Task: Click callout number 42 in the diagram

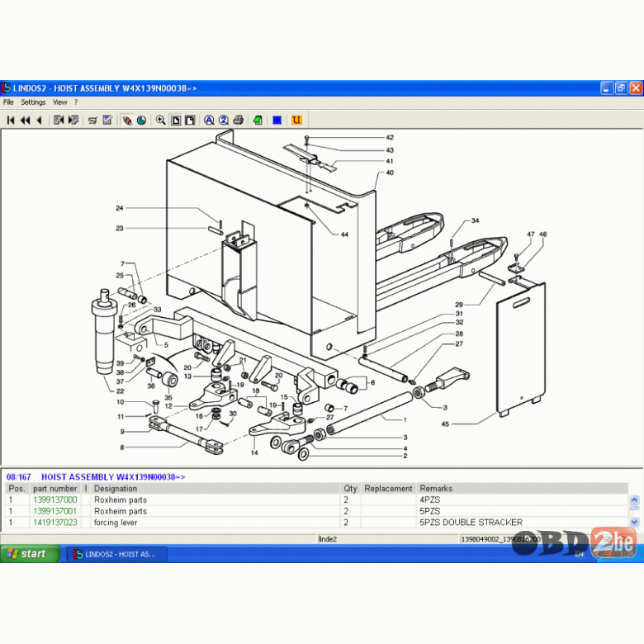Action: point(390,138)
